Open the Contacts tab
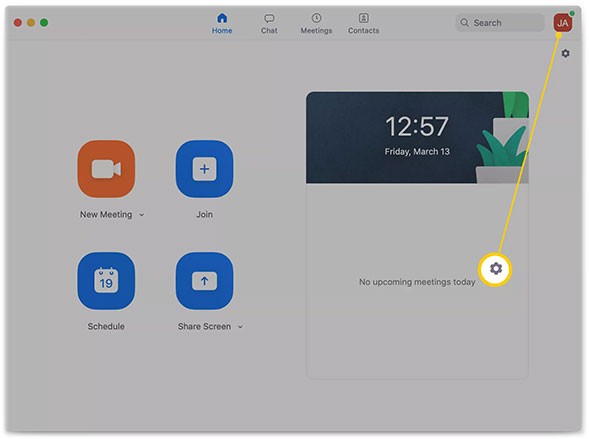Screen dimensions: 589x439 tap(363, 24)
